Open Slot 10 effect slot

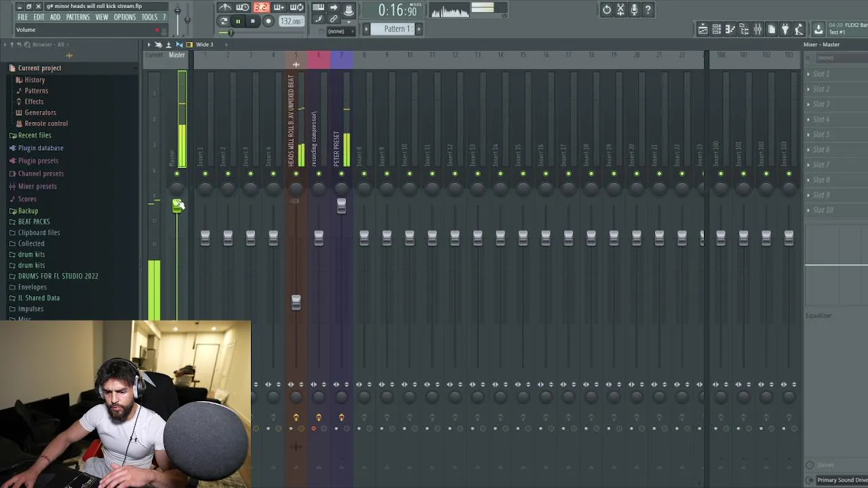835,210
